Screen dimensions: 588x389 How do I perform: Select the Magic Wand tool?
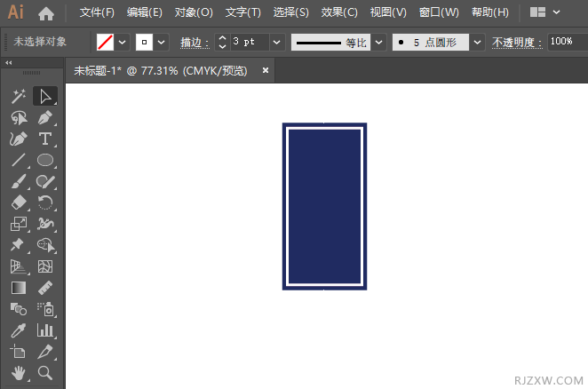18,96
